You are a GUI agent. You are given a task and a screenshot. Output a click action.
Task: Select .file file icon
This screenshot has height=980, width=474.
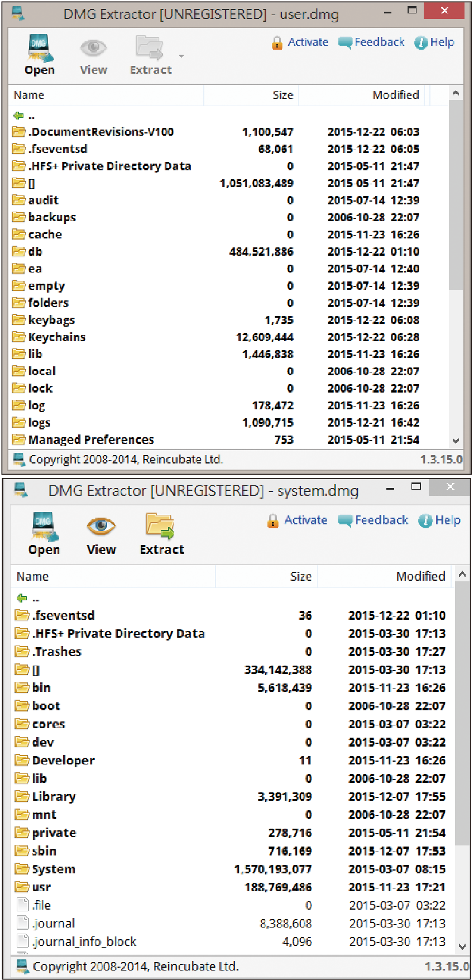click(23, 905)
